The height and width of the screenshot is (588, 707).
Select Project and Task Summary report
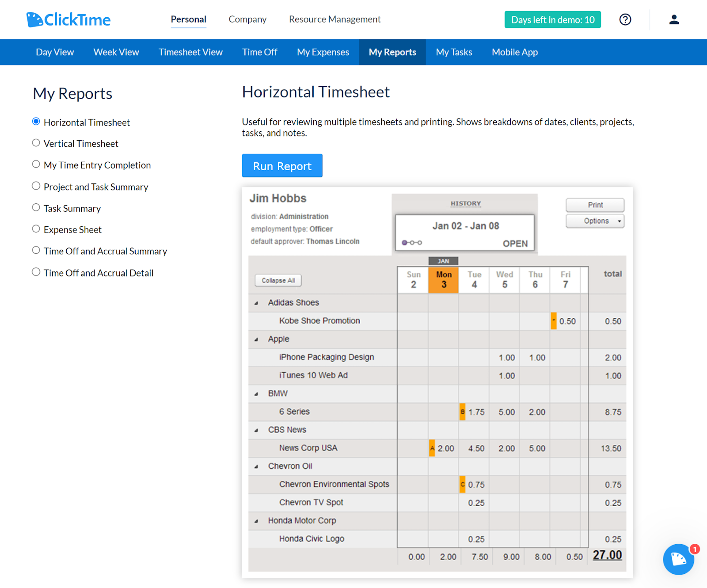pyautogui.click(x=36, y=186)
